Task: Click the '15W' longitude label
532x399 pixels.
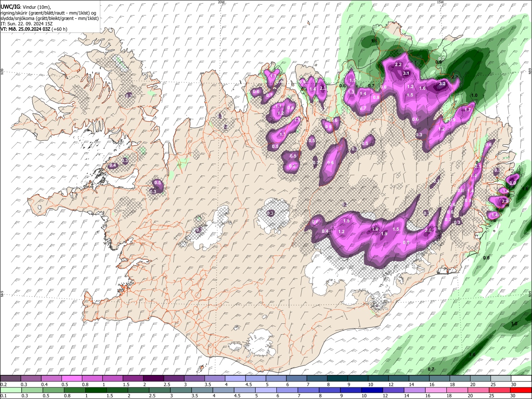Action: coord(440,2)
